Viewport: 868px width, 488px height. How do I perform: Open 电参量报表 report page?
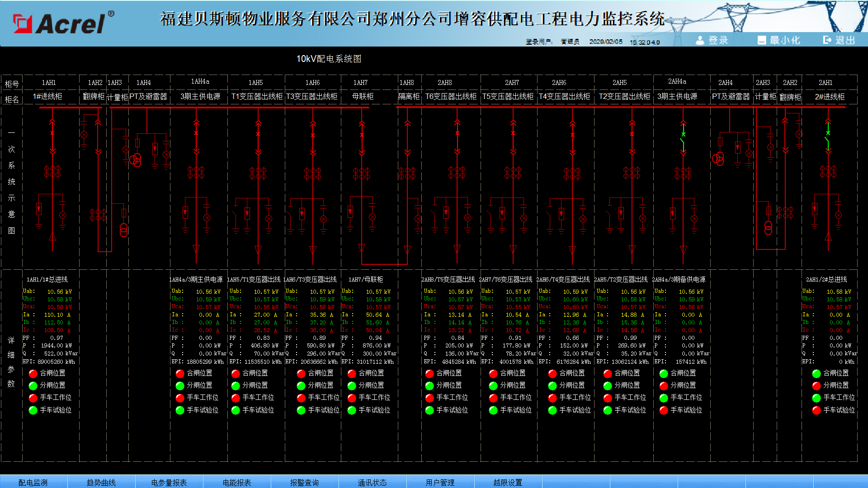[169, 482]
